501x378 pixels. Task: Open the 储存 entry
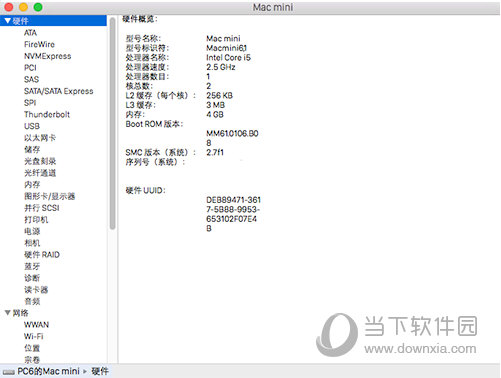32,149
